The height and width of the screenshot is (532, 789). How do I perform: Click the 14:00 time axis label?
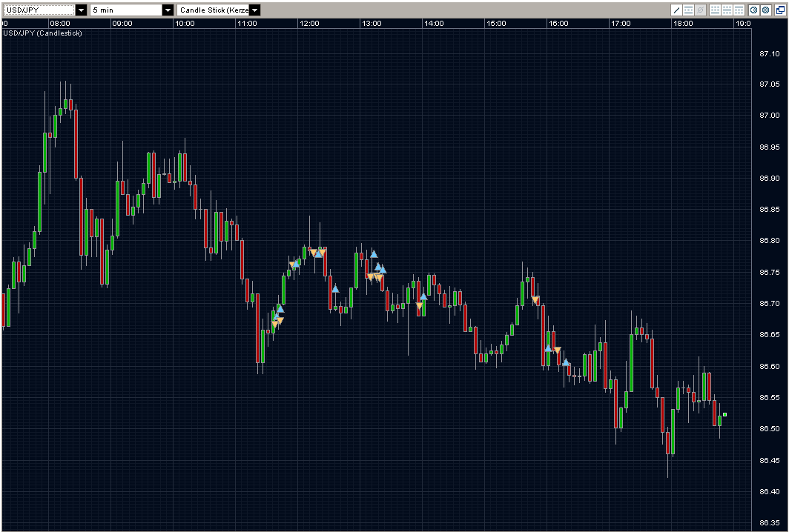pyautogui.click(x=434, y=24)
